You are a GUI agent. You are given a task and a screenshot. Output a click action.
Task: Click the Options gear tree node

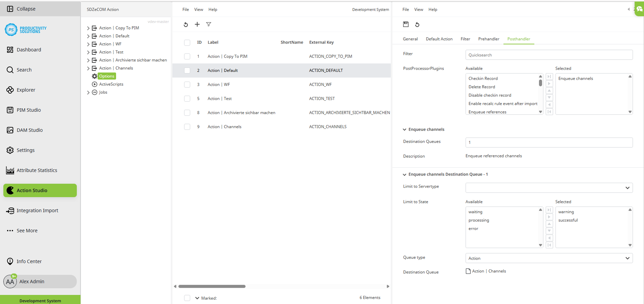pos(106,76)
